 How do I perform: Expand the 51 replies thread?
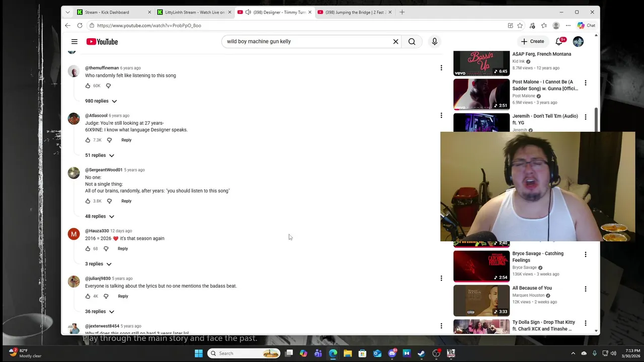[x=100, y=155]
